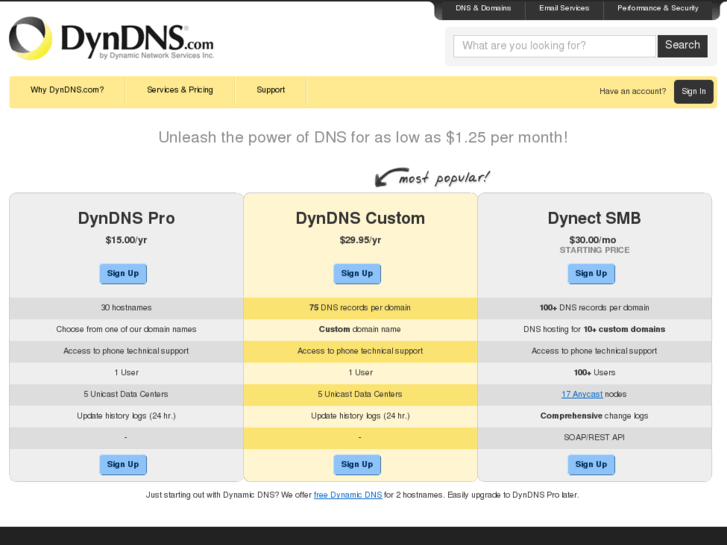This screenshot has width=727, height=545.
Task: Click the '30 hostnames' row
Action: click(x=126, y=308)
